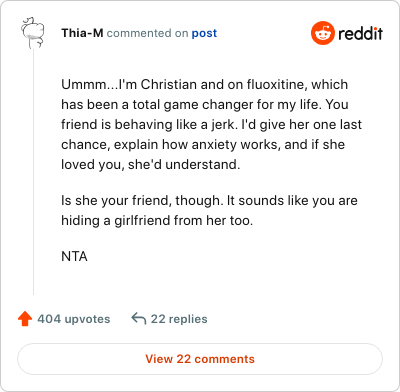Click the word "Christian" in the comment
Image resolution: width=400 pixels, height=392 pixels.
pyautogui.click(x=169, y=84)
